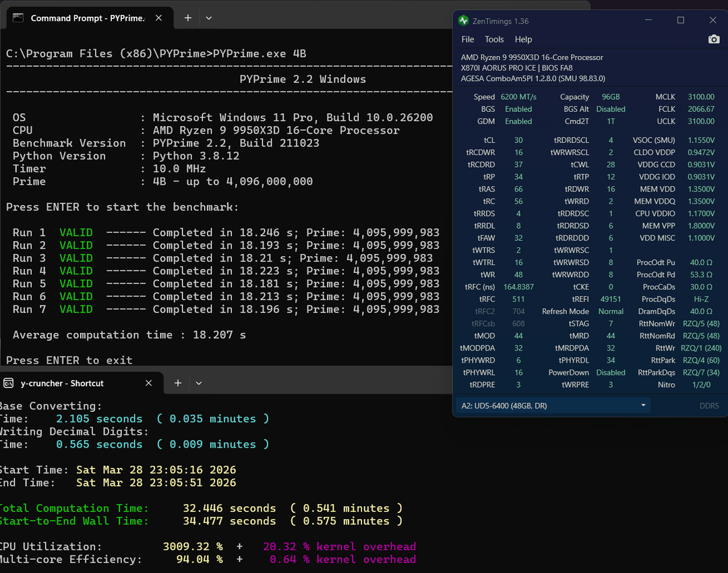Minimize the ZenTimings window

(648, 21)
